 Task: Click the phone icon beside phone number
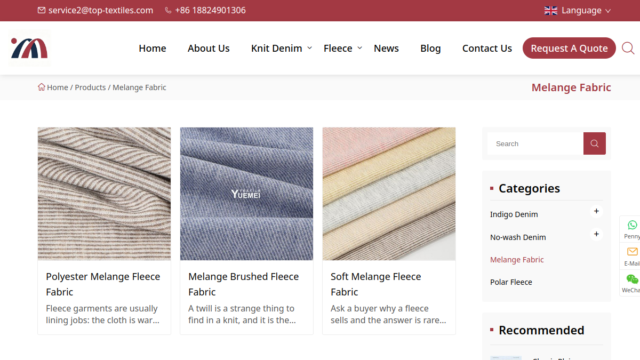(x=168, y=10)
